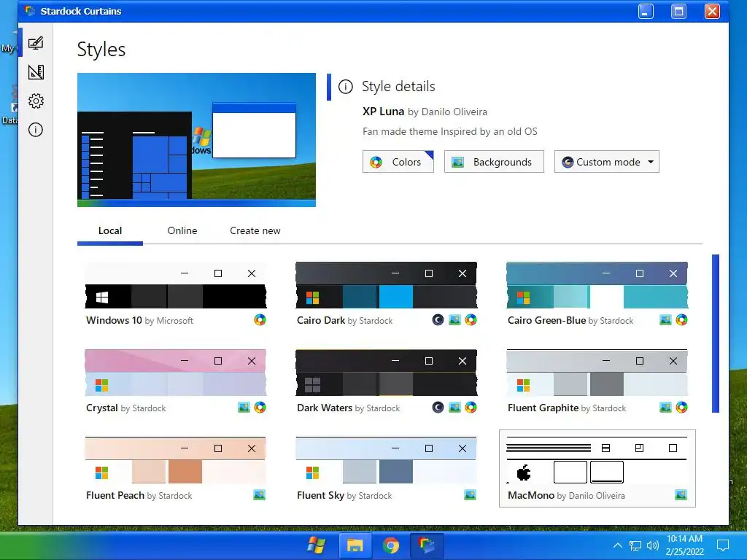
Task: Click Cairo Dark's background image icon
Action: coord(455,320)
